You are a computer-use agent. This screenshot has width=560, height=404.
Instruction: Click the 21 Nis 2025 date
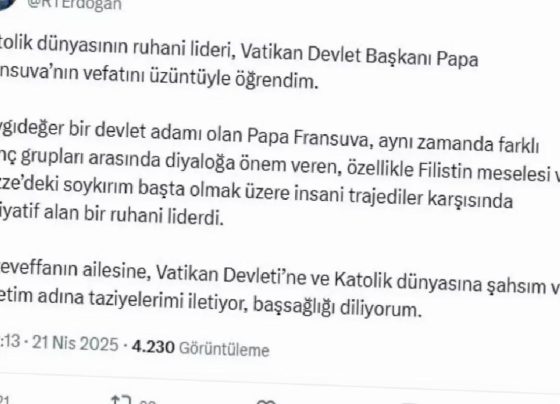[x=75, y=344]
